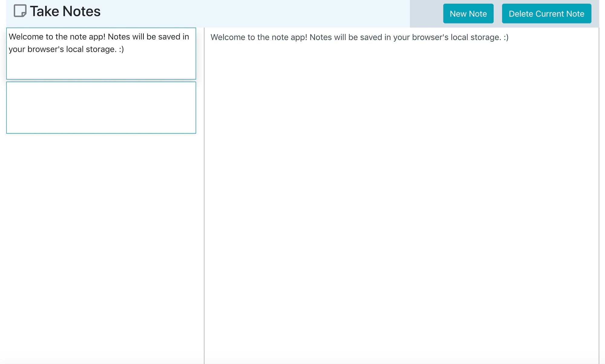Create a note with New Note button
Image resolution: width=605 pixels, height=364 pixels.
click(x=468, y=14)
